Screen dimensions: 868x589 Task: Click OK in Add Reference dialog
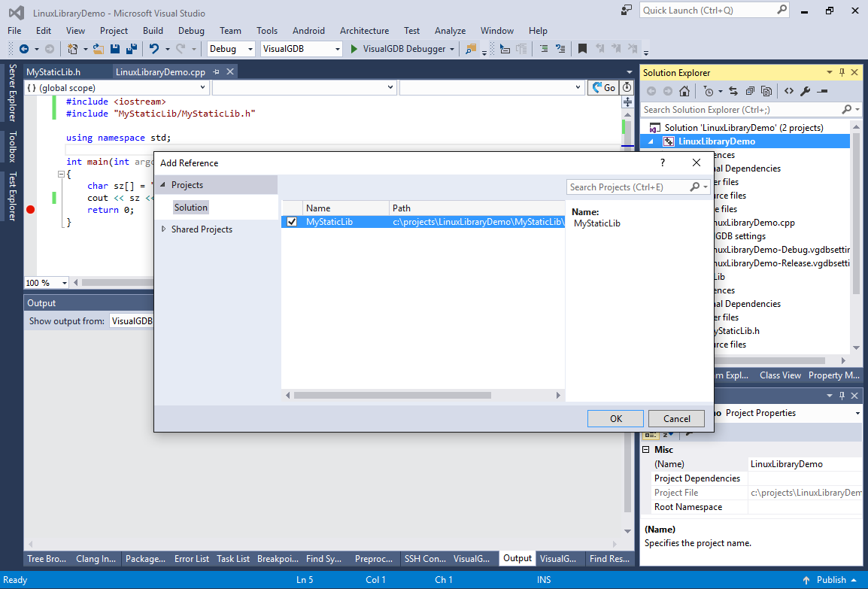[615, 419]
